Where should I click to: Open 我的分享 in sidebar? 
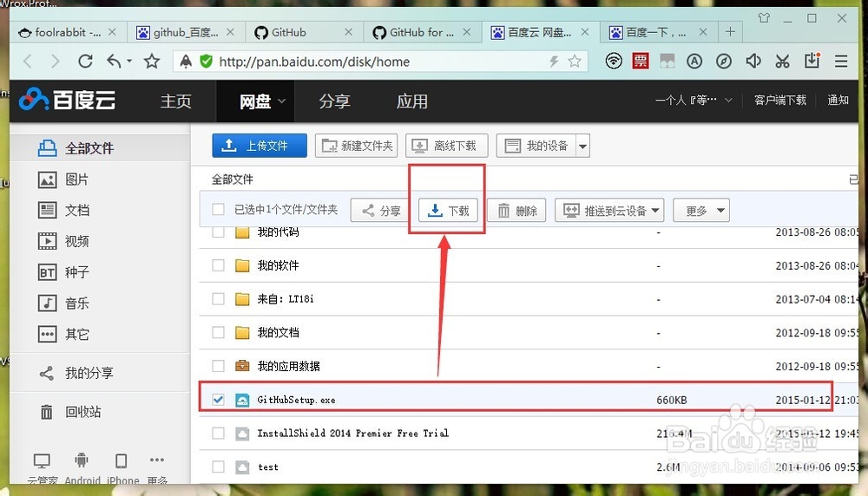[76, 373]
